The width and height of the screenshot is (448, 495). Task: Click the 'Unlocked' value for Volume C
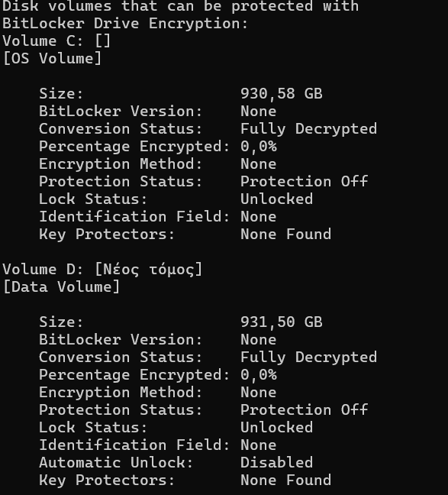click(x=277, y=199)
